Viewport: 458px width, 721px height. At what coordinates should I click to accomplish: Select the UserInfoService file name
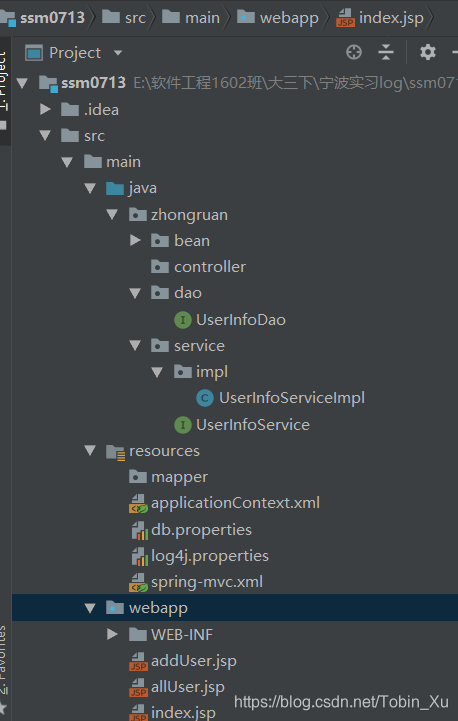(253, 424)
